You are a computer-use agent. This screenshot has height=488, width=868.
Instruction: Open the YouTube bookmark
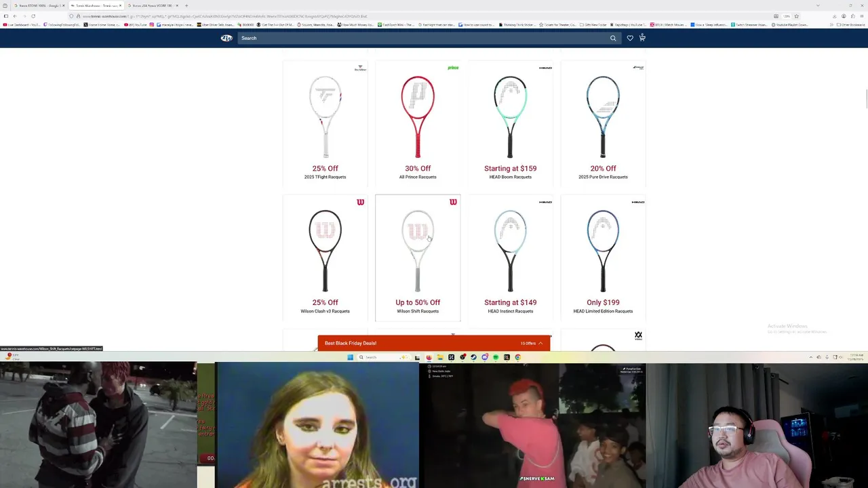pyautogui.click(x=137, y=25)
